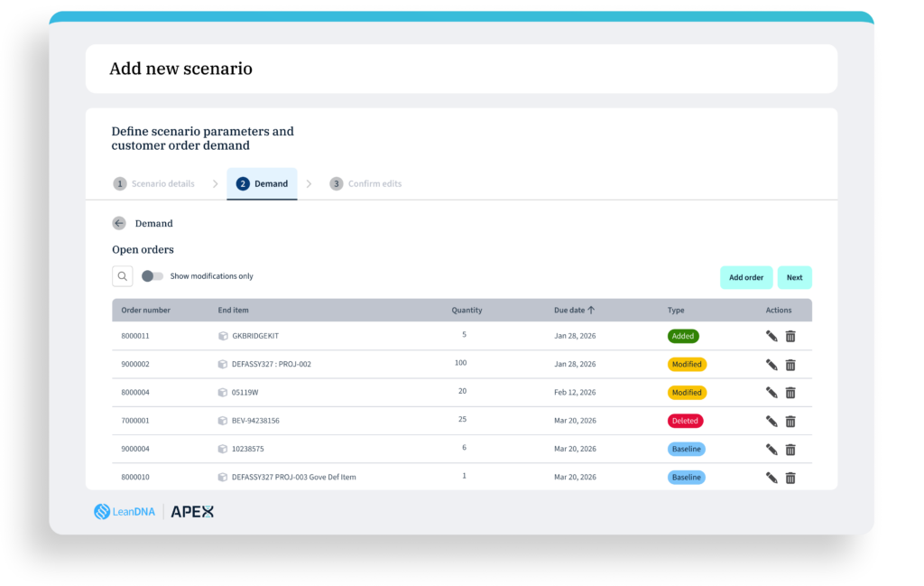Image resolution: width=924 pixels, height=586 pixels.
Task: Select order number 7000001
Action: (x=135, y=421)
